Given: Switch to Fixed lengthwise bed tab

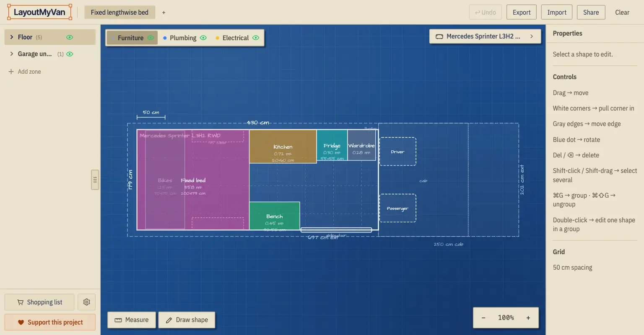Looking at the screenshot, I should 119,13.
